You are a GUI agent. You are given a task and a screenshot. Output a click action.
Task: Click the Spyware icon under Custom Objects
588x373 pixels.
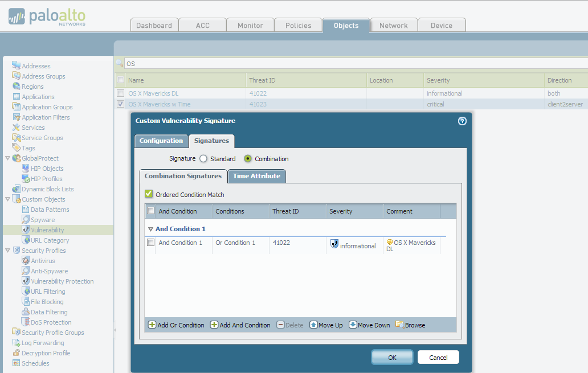pos(26,219)
